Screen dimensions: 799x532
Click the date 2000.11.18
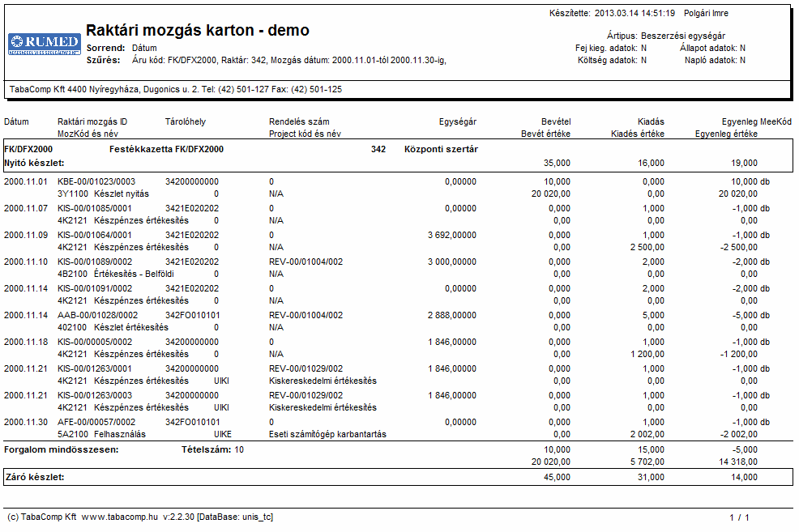tap(26, 342)
